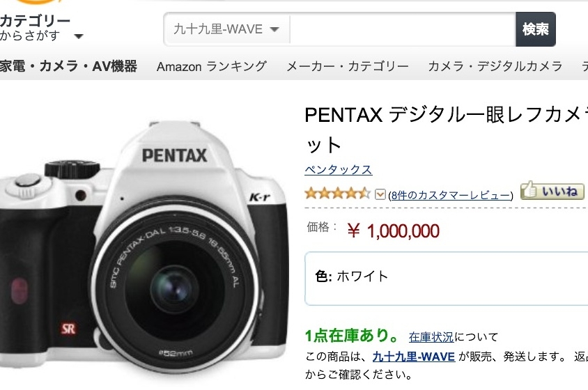The height and width of the screenshot is (390, 588).
Task: Click the ¥ 1,000,000 price text
Action: (394, 231)
